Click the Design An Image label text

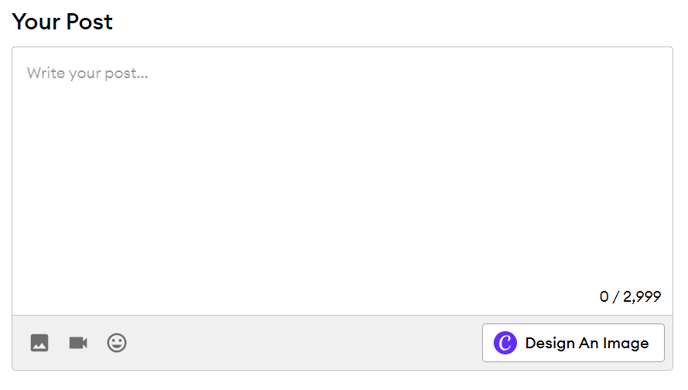click(587, 343)
